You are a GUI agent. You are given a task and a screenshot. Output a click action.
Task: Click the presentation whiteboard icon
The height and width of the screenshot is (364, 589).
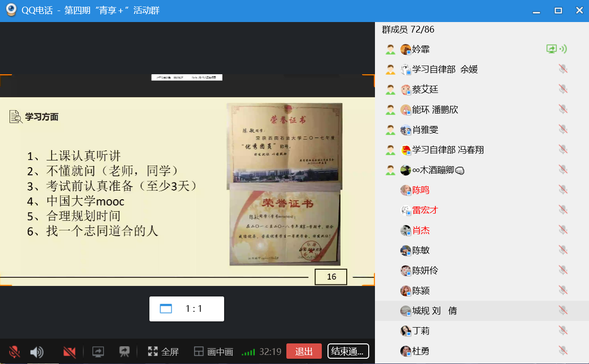point(125,352)
